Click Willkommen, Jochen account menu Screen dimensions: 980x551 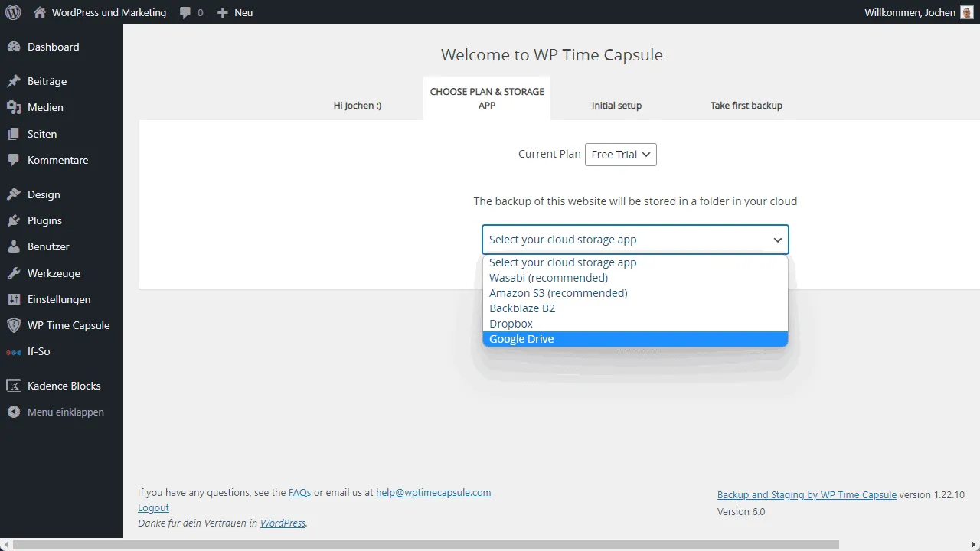pos(910,12)
